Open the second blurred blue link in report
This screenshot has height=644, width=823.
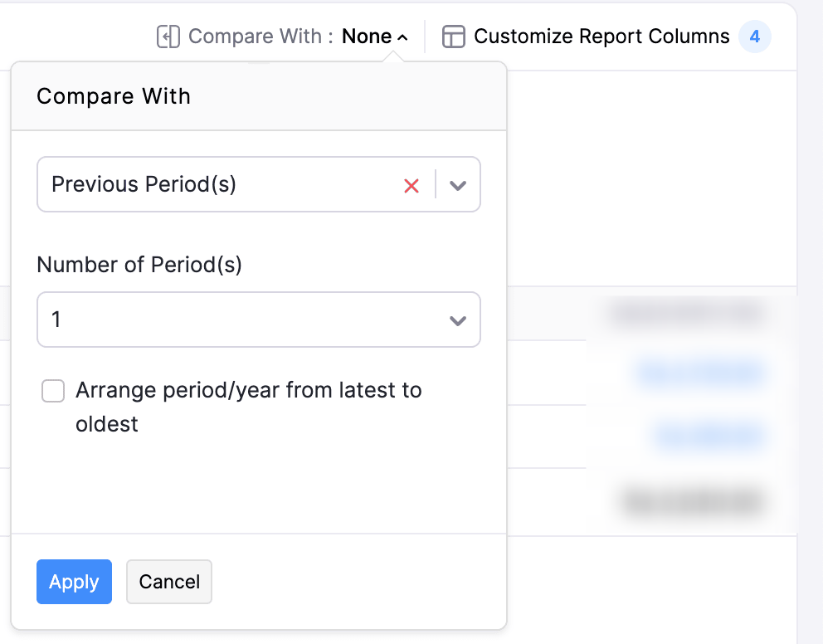click(x=709, y=436)
